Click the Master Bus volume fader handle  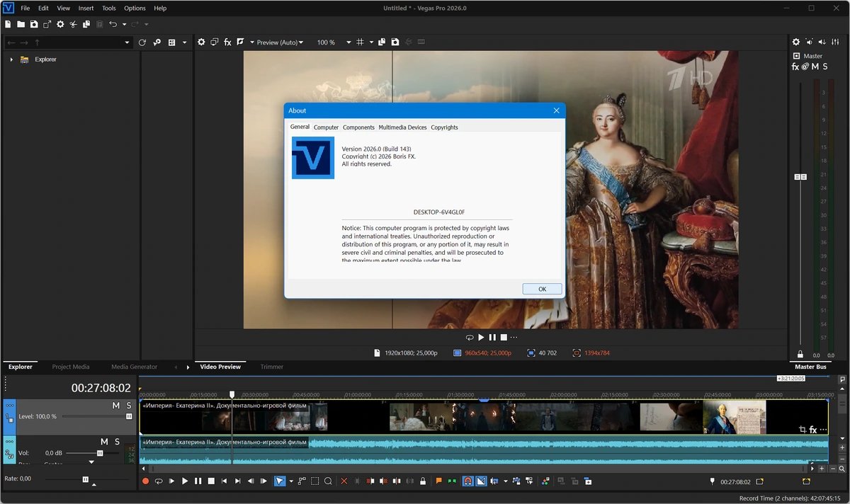[800, 177]
